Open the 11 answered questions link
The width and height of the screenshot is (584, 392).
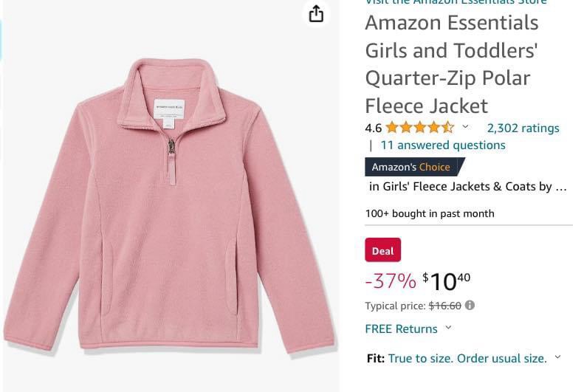click(443, 145)
